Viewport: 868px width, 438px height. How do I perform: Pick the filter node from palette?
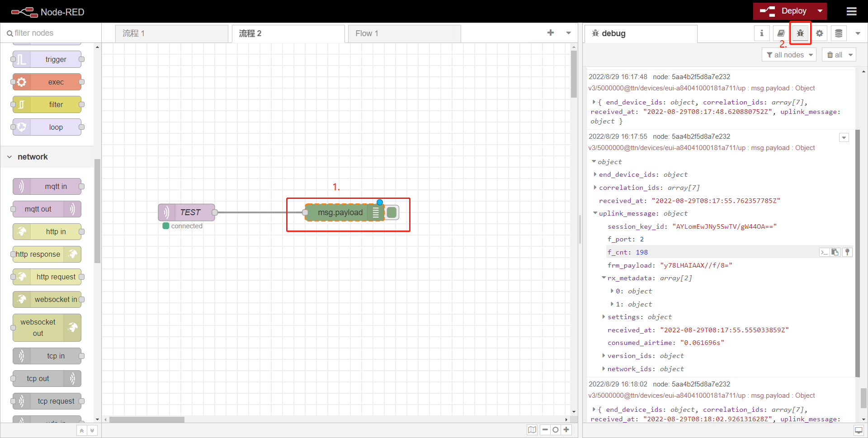point(47,104)
